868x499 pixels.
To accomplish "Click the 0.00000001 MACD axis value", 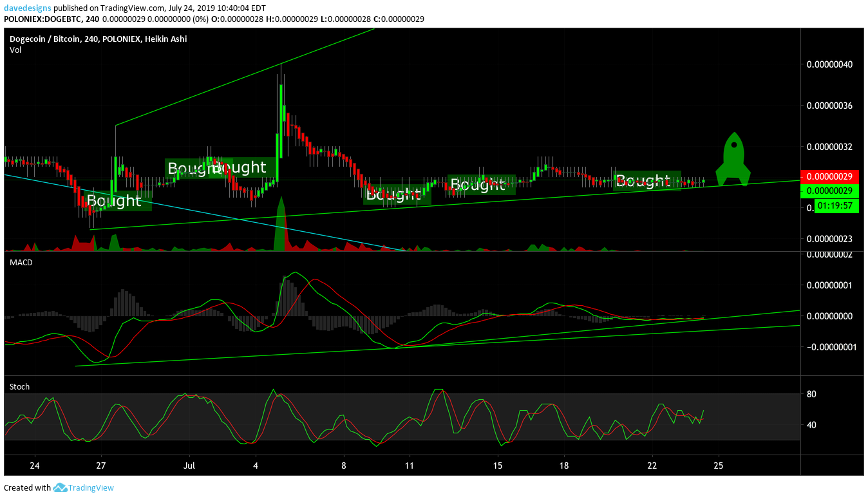I will [x=829, y=285].
